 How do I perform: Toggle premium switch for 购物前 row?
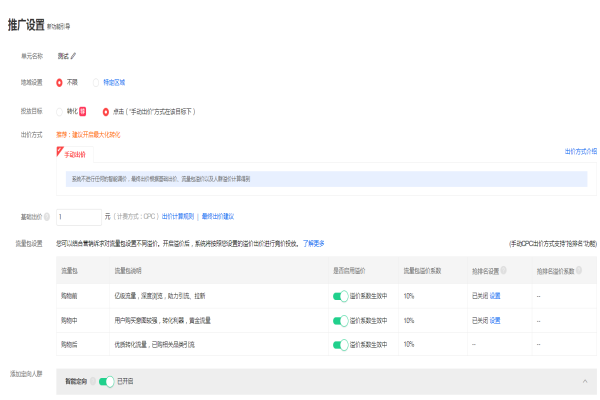(340, 295)
